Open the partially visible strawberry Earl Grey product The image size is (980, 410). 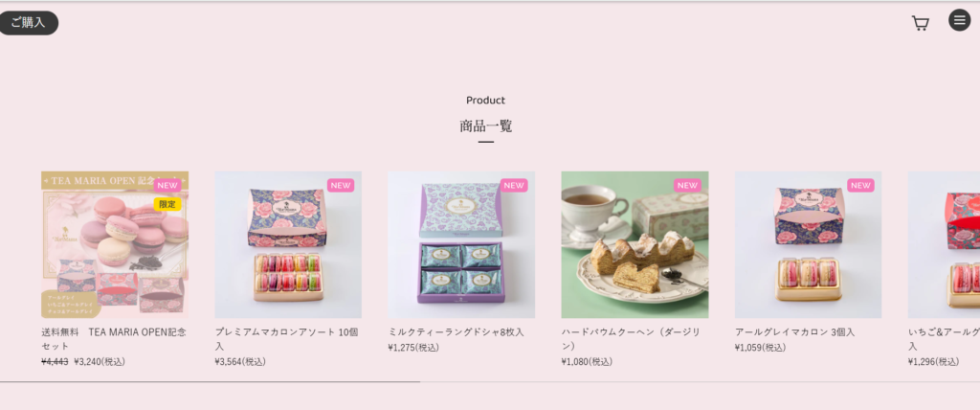[944, 244]
